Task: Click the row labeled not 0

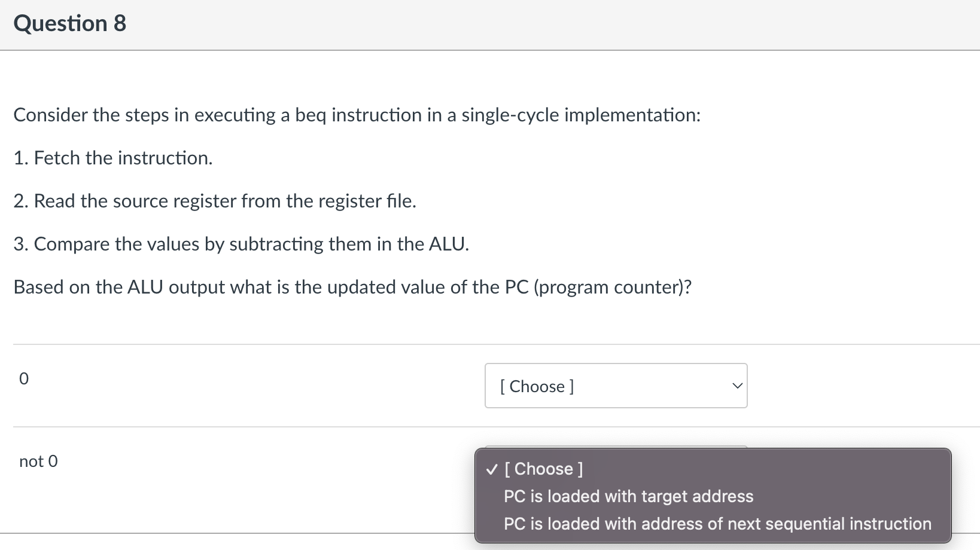Action: [x=38, y=461]
